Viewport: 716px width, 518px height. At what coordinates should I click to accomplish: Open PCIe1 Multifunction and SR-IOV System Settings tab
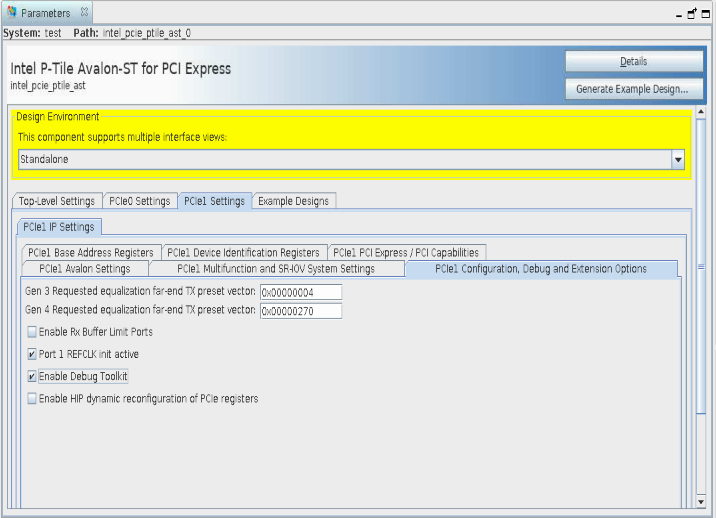click(276, 269)
